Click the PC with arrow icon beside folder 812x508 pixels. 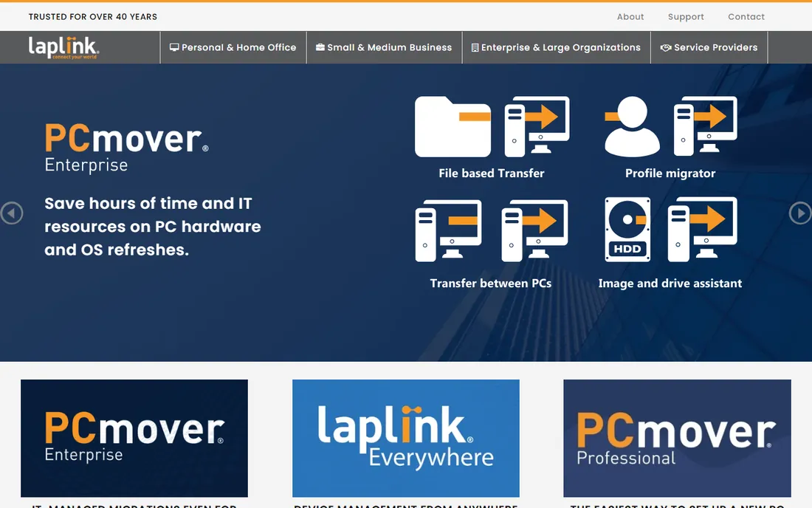pyautogui.click(x=537, y=126)
